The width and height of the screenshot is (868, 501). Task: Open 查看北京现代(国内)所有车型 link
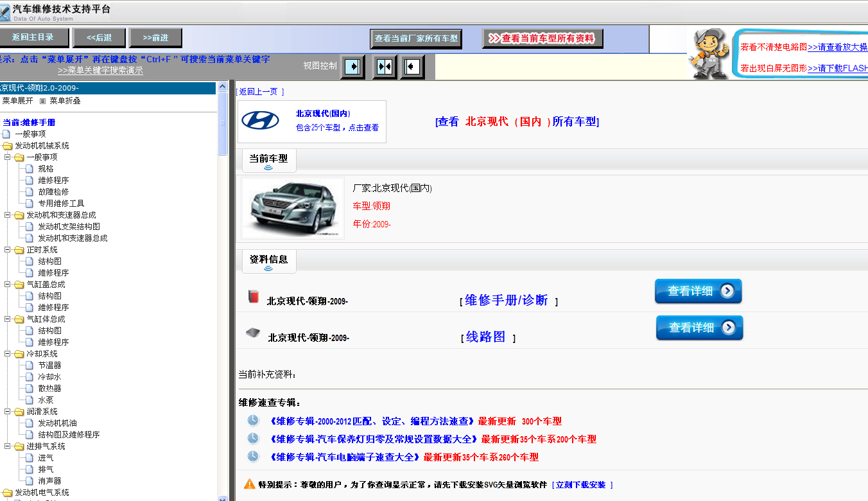coord(517,121)
